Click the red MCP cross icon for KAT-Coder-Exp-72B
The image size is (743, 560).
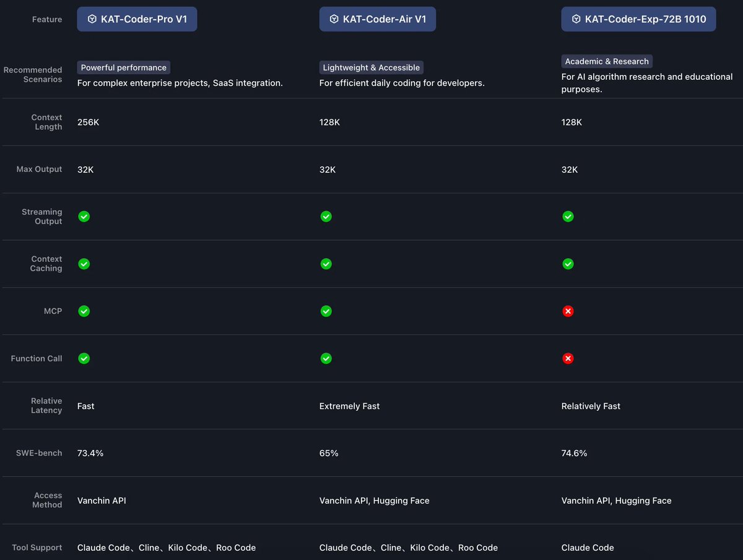click(568, 311)
